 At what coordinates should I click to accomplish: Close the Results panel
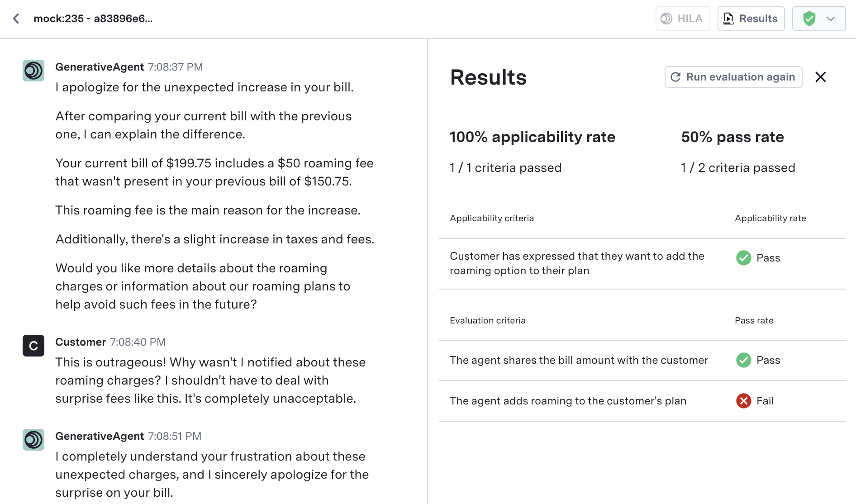(820, 77)
